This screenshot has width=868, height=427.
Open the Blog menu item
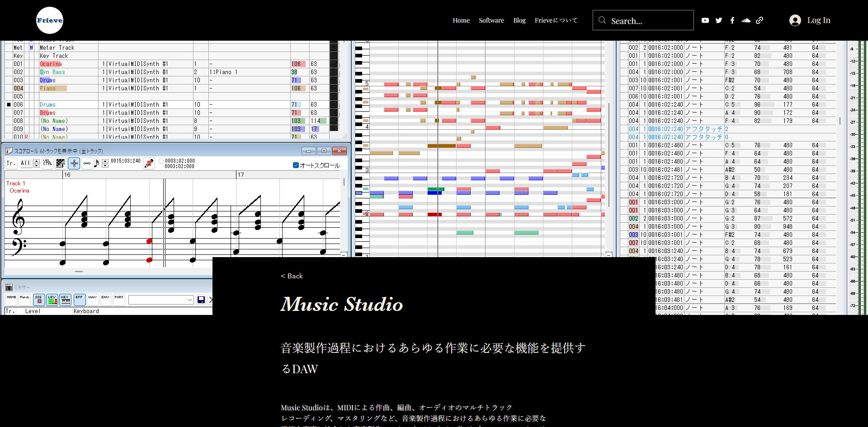519,20
